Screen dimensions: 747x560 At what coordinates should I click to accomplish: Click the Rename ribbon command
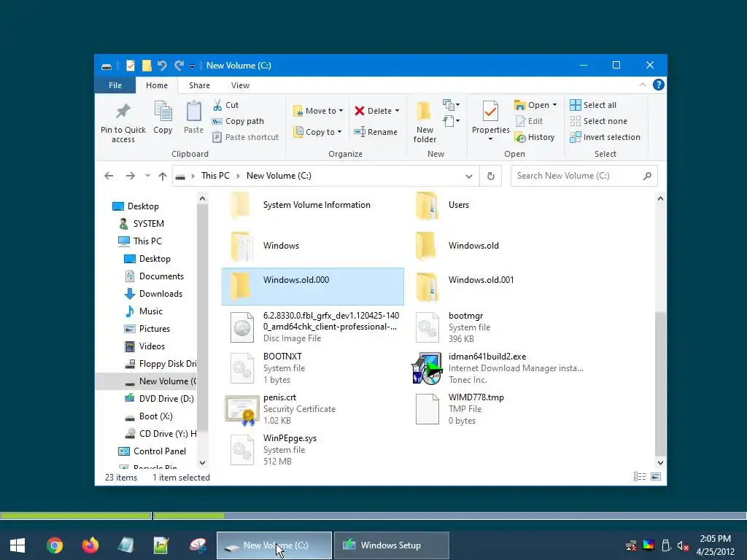pos(376,132)
